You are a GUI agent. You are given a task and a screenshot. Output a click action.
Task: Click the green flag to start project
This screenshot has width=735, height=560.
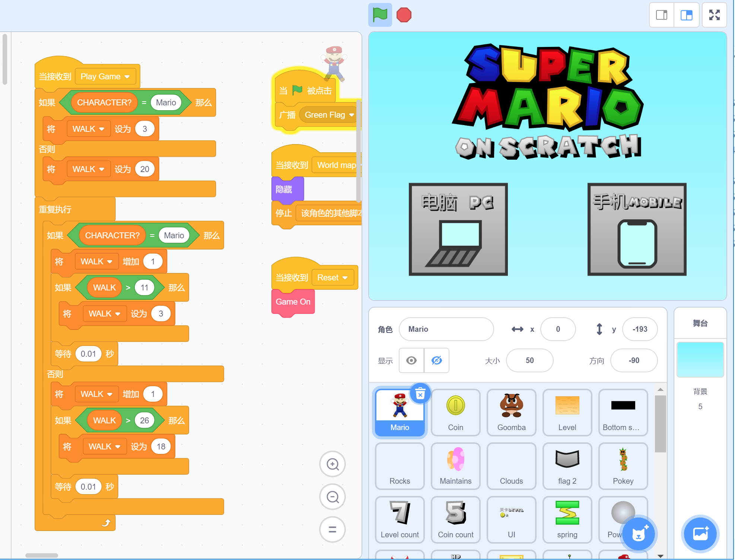click(380, 15)
